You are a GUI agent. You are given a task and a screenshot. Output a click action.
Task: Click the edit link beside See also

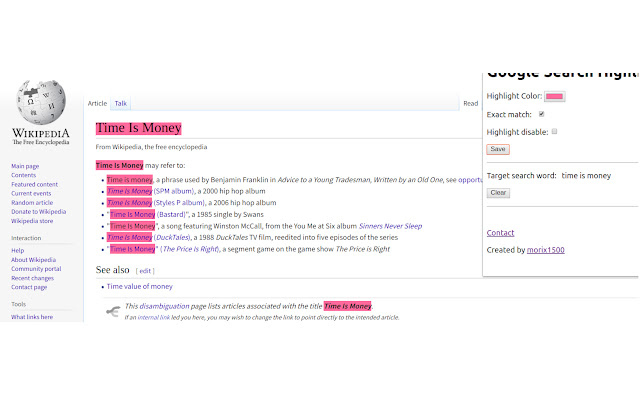click(145, 271)
